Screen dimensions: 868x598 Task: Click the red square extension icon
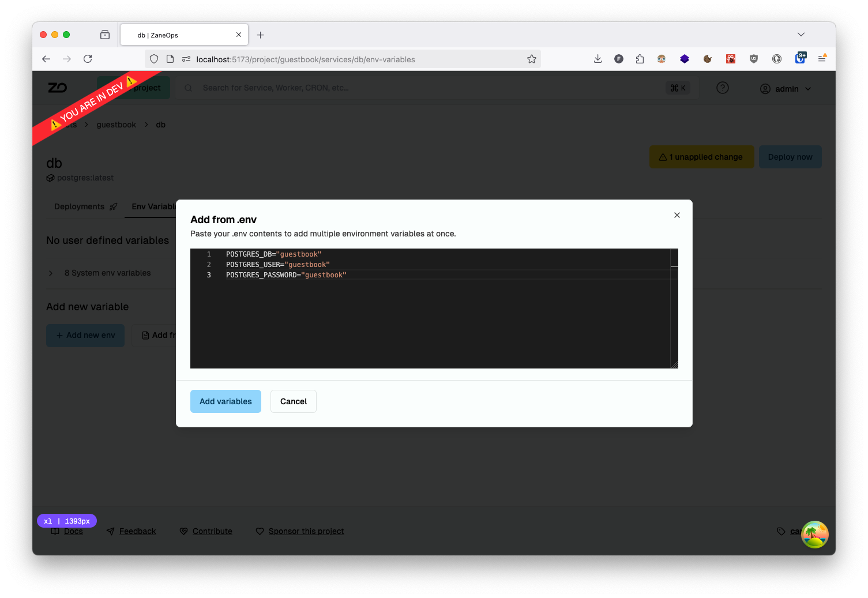[731, 59]
